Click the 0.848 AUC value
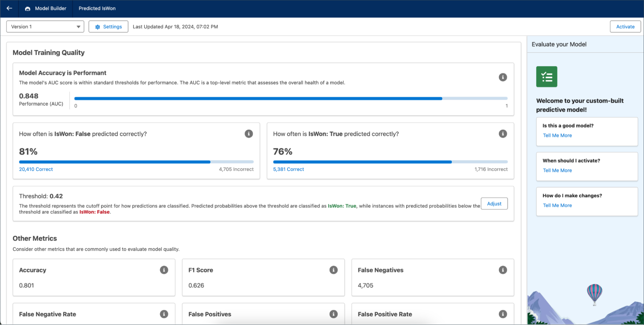Viewport: 644px width, 325px height. click(29, 96)
